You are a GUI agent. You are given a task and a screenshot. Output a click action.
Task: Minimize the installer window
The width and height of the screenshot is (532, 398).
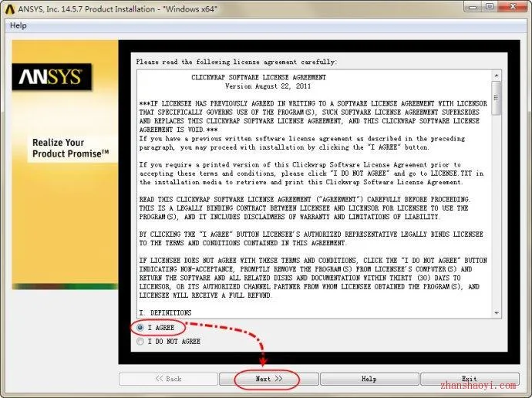[x=473, y=6]
